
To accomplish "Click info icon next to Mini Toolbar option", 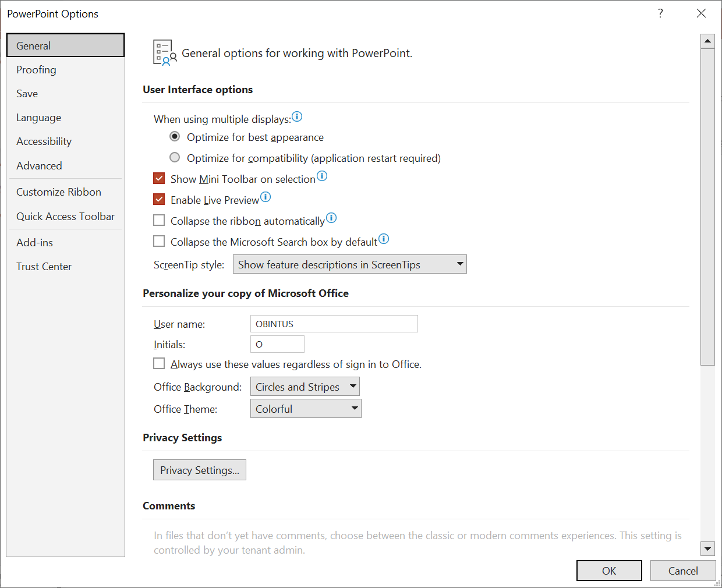I will click(x=322, y=176).
